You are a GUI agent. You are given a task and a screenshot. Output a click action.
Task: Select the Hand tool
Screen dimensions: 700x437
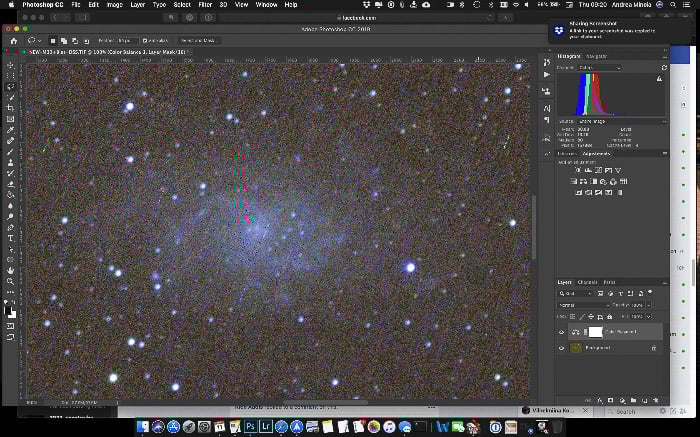10,271
